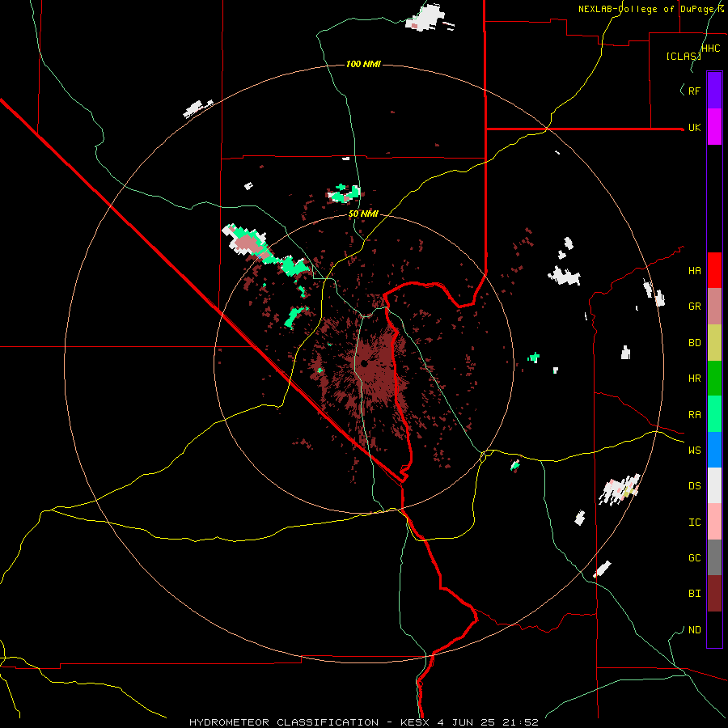This screenshot has height=728, width=728.
Task: Click the 'WS' legend label
Action: click(694, 451)
